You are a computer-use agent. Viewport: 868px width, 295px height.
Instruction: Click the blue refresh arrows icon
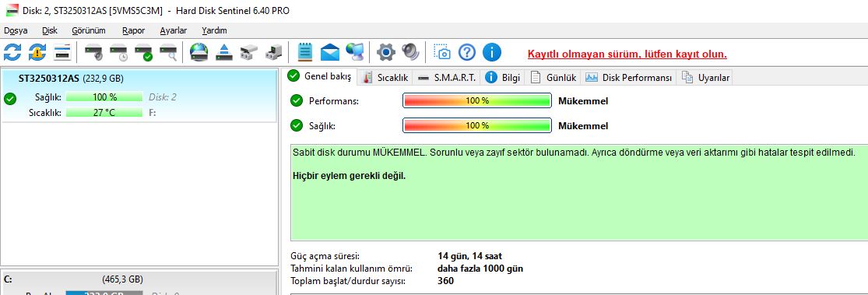click(12, 53)
